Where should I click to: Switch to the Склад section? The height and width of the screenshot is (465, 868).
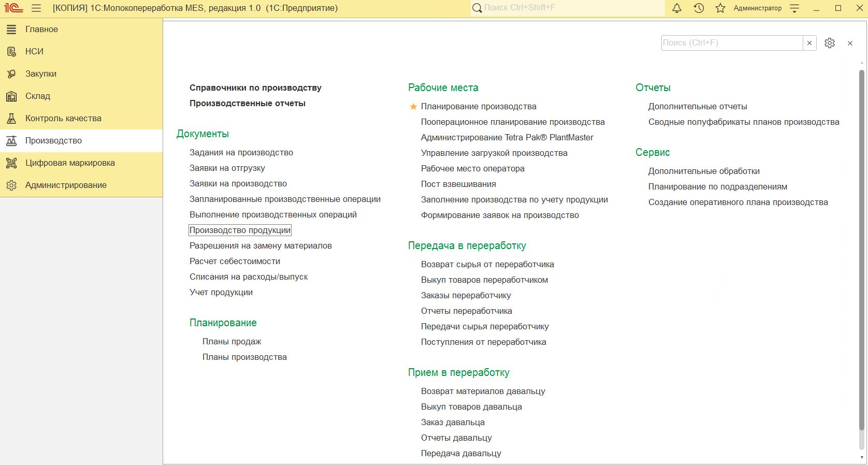(x=38, y=96)
